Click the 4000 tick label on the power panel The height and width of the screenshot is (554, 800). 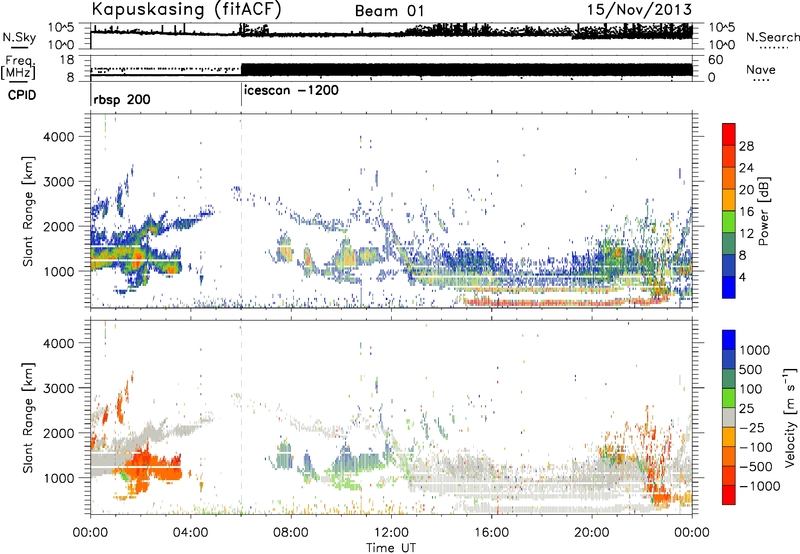coord(59,137)
